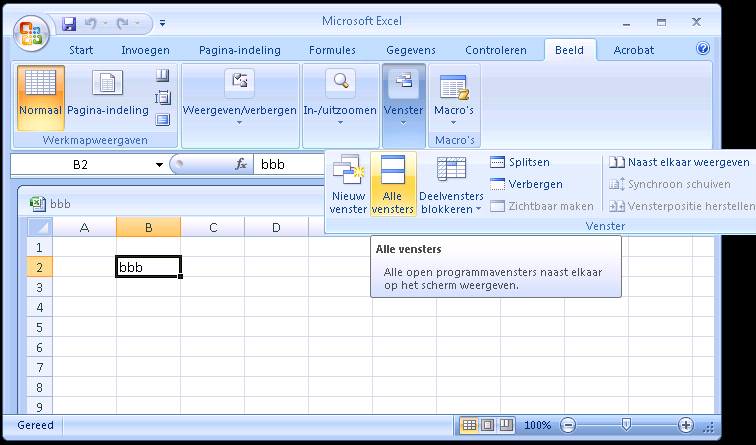
Task: Select column D header
Action: [x=276, y=227]
